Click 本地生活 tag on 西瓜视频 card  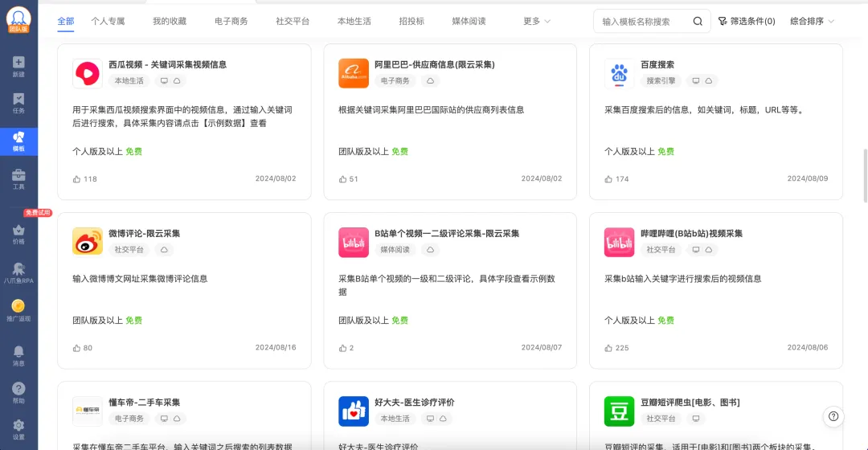tap(129, 81)
